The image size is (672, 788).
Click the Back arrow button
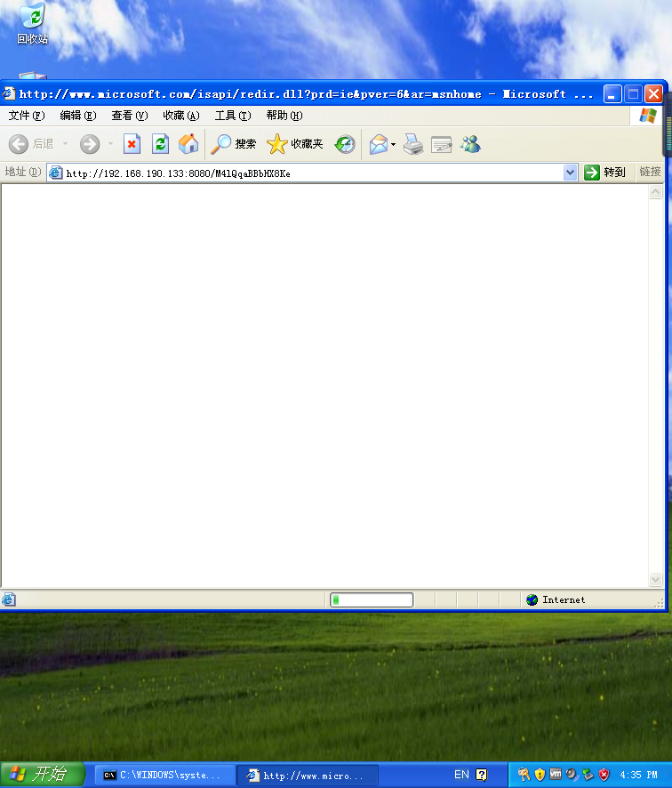19,144
